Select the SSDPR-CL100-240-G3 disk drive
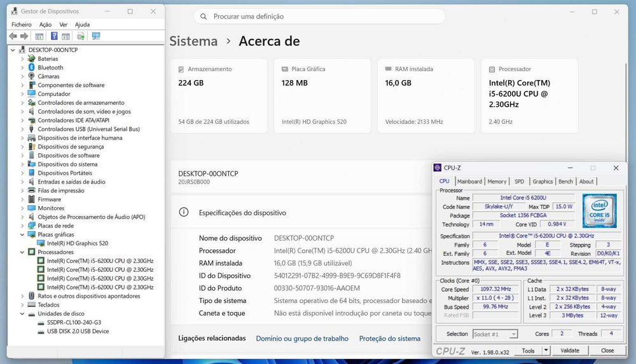The height and width of the screenshot is (364, 636). [74, 322]
